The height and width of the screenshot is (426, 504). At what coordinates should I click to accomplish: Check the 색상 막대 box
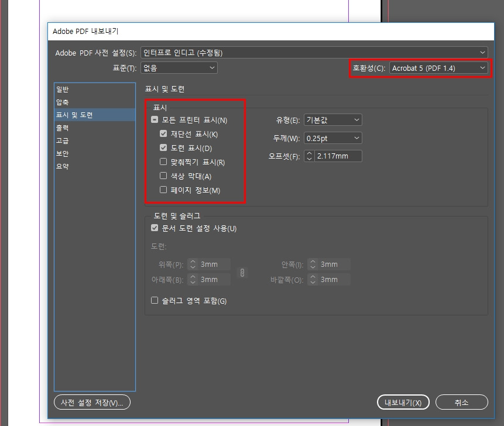tap(163, 176)
